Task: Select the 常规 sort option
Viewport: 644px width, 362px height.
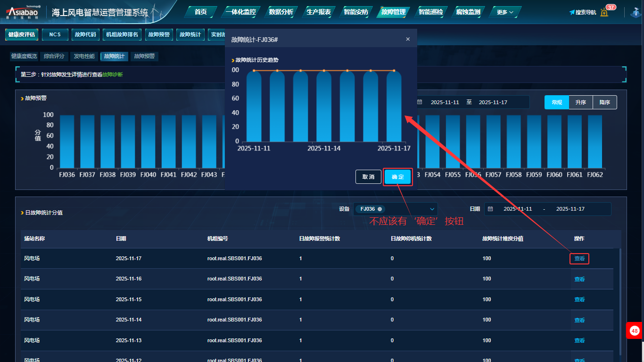Action: tap(557, 102)
